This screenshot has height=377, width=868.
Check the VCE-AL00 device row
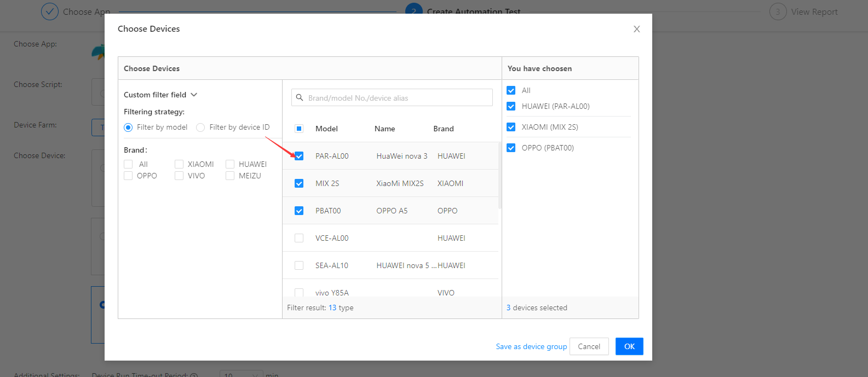click(x=299, y=238)
